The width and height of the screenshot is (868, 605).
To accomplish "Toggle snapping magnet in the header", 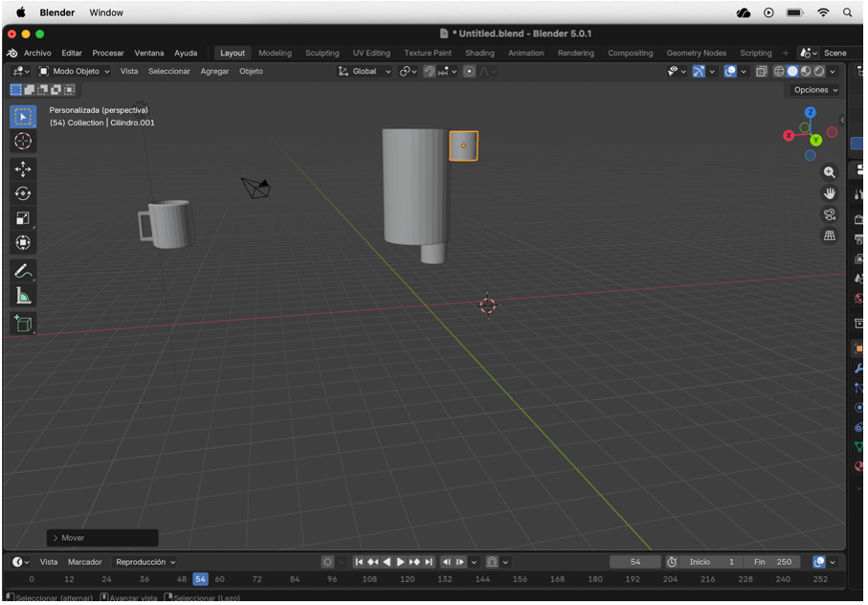I will coord(430,71).
